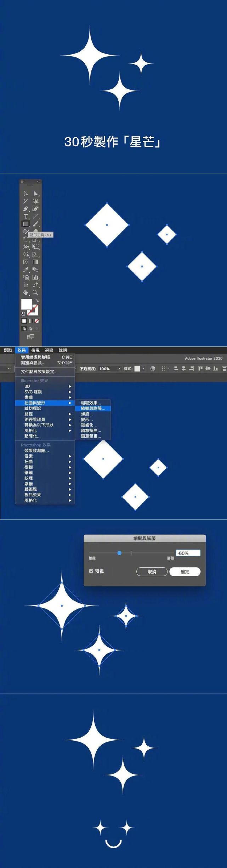Open the 視窗 menu

tap(49, 350)
